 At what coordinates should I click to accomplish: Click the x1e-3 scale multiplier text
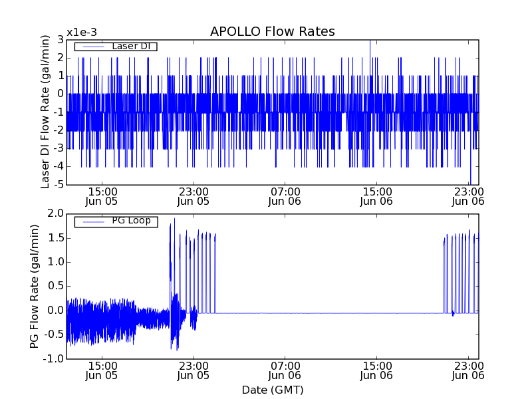(82, 33)
